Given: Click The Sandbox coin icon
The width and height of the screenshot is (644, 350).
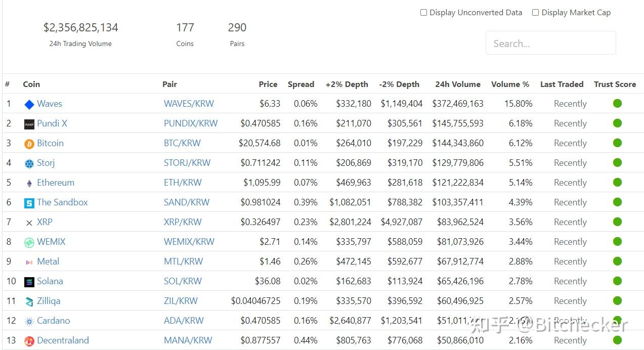Looking at the screenshot, I should click(29, 203).
